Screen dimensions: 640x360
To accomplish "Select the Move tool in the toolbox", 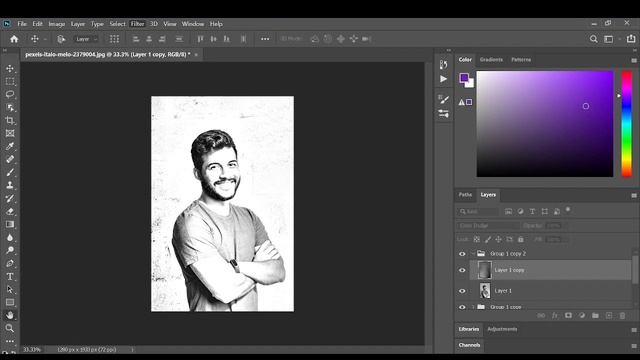I will click(x=10, y=69).
